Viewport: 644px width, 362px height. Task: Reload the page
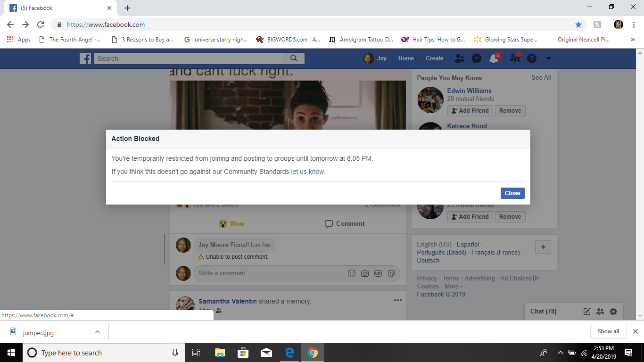pos(41,25)
